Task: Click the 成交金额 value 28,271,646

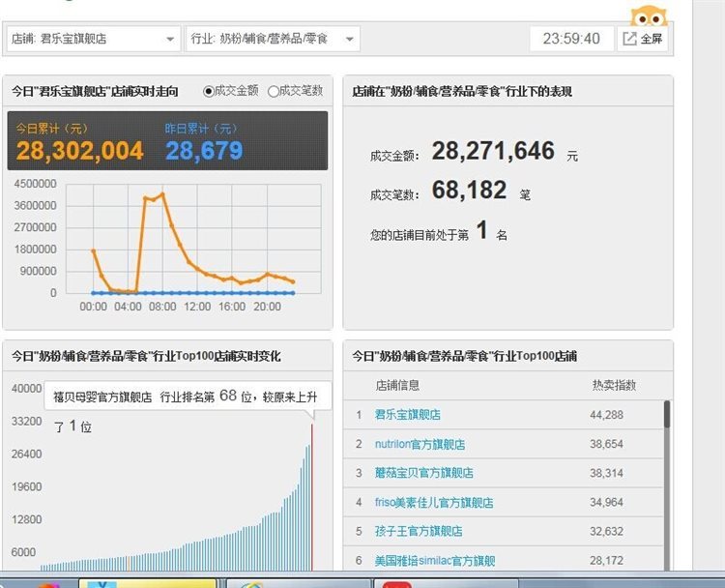Action: pyautogui.click(x=493, y=151)
